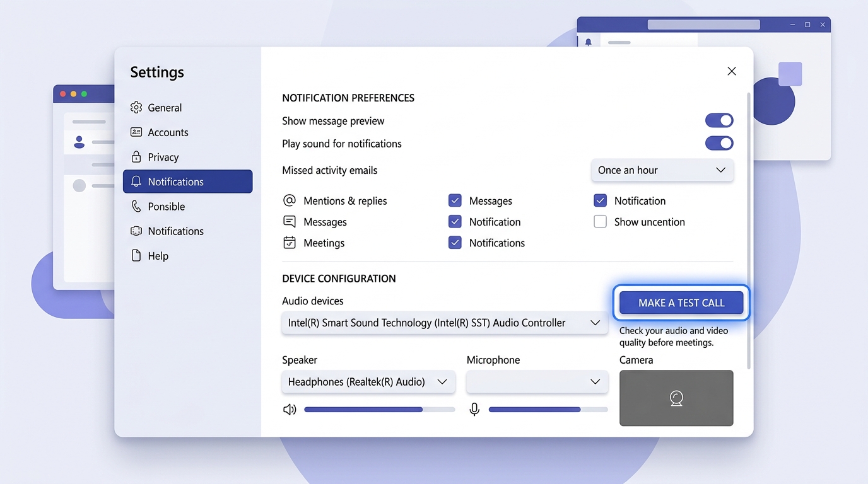Click the document icon beside Help
This screenshot has height=484, width=868.
pos(136,256)
